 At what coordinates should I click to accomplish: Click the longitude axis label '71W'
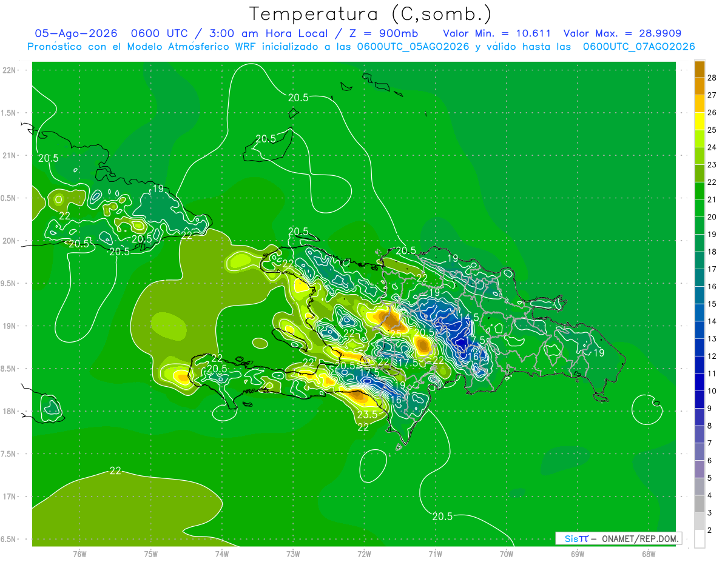point(435,554)
